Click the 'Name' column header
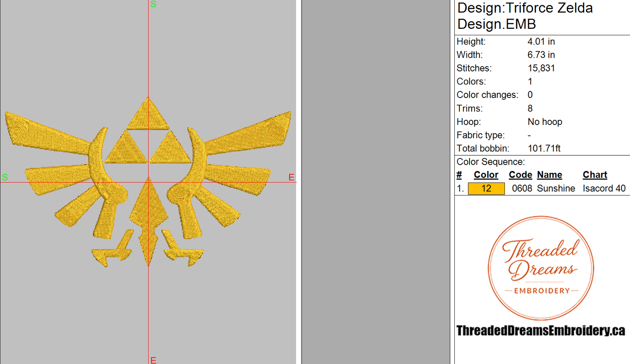Viewport: 630px width, 364px height. click(549, 175)
